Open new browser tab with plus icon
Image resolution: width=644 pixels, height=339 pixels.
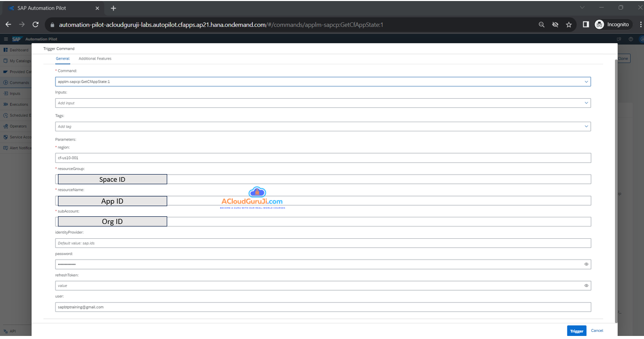pyautogui.click(x=113, y=8)
